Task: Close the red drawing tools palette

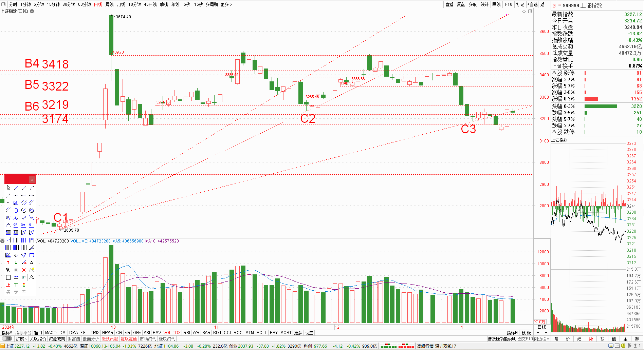Action: [x=32, y=179]
